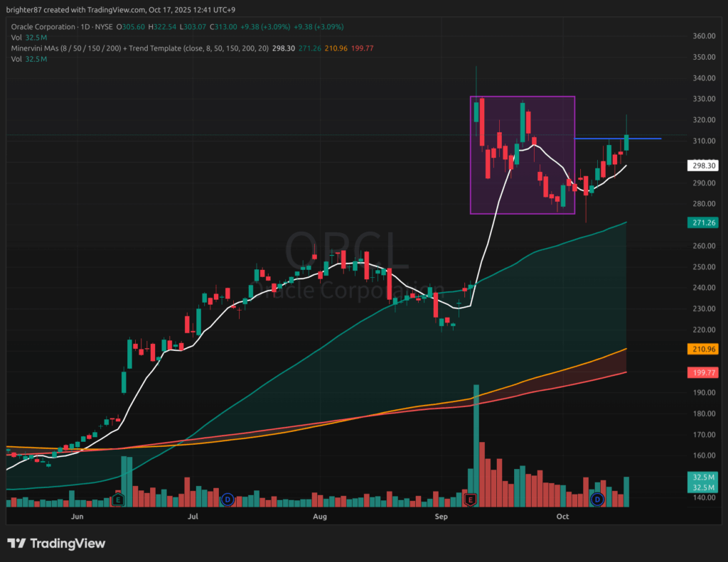The height and width of the screenshot is (562, 728).
Task: Click the June earnings "E" marker
Action: pos(119,499)
